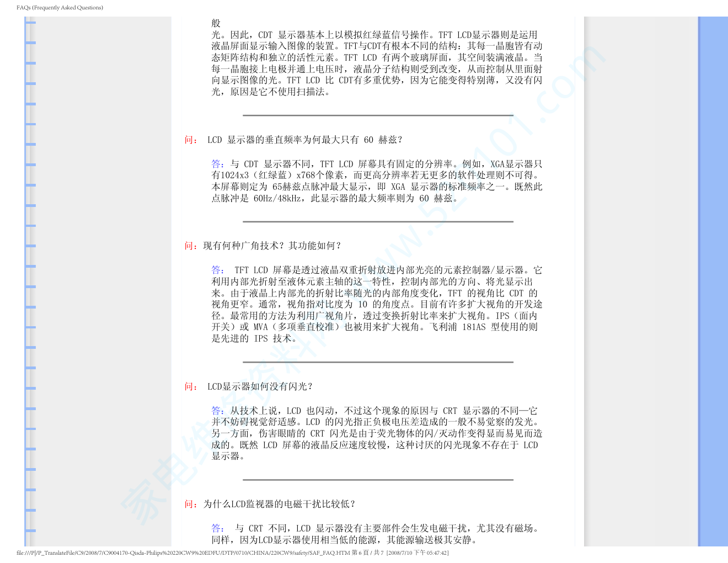This screenshot has height=563, width=728.
Task: Click the line starting "液晶屏面显示输入图像的装置"
Action: point(377,46)
